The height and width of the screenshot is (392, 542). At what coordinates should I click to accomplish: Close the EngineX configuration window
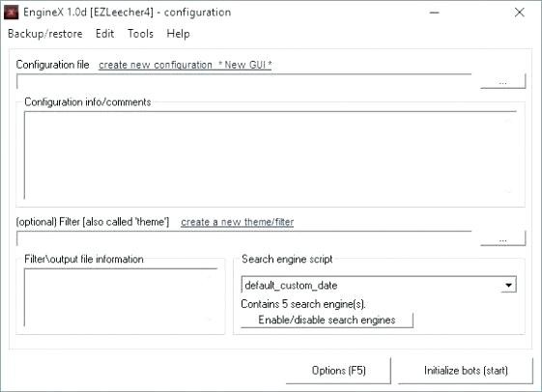[x=519, y=13]
